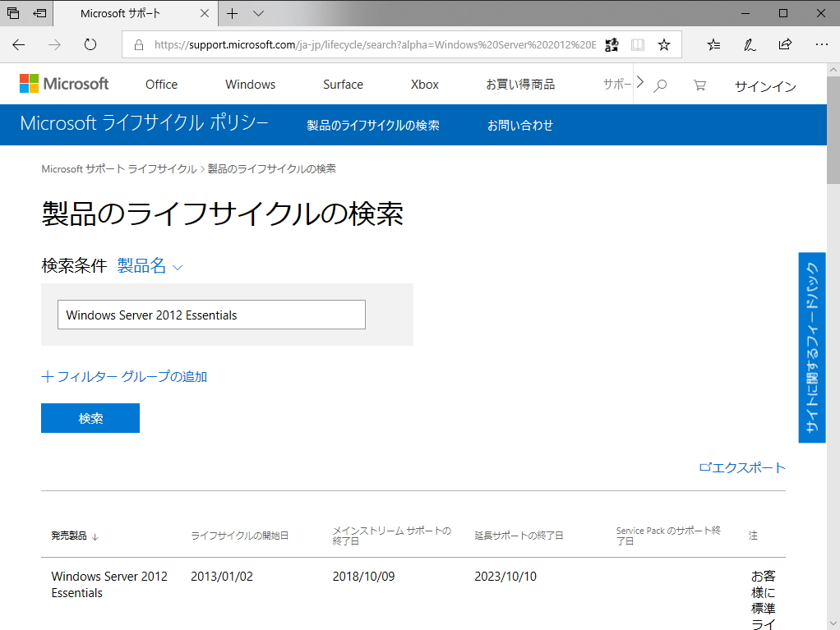Screen dimensions: 840x630
Task: Open the お問い合わせ menu item
Action: (x=520, y=125)
